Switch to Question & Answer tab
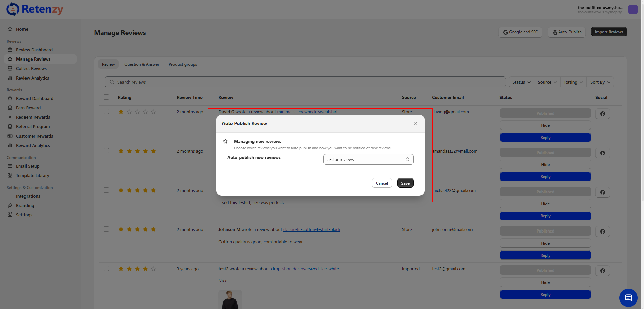 coord(142,64)
